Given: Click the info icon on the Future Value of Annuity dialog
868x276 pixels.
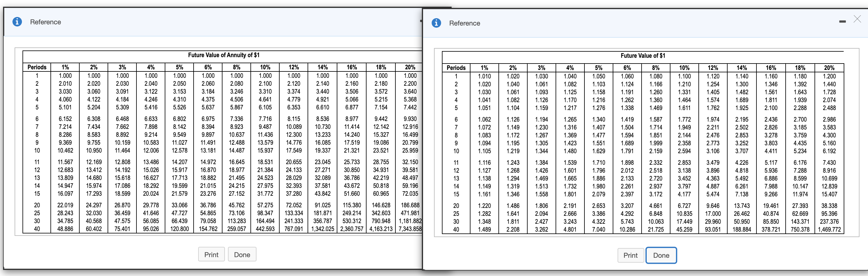Looking at the screenshot, I should [x=17, y=22].
